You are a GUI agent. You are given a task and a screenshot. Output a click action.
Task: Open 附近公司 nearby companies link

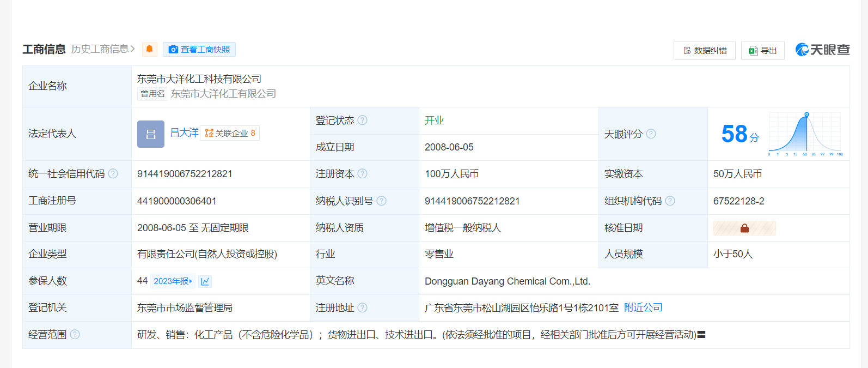click(x=643, y=307)
